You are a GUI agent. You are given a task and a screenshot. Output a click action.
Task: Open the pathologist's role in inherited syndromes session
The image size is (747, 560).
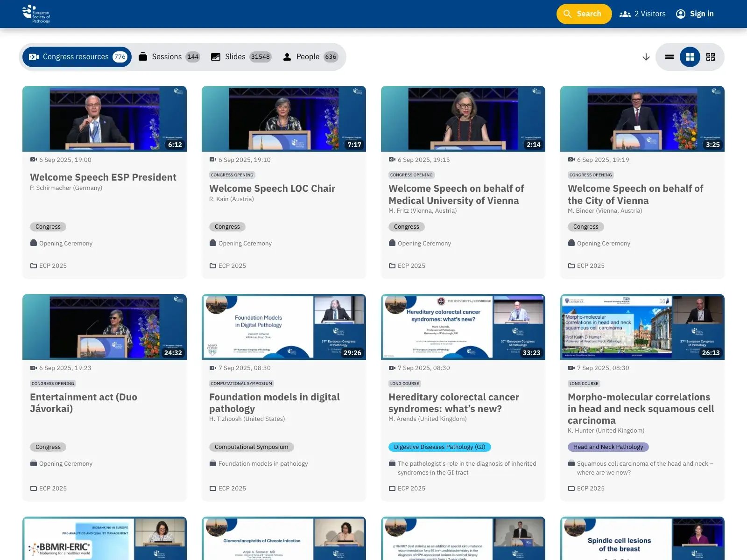467,468
